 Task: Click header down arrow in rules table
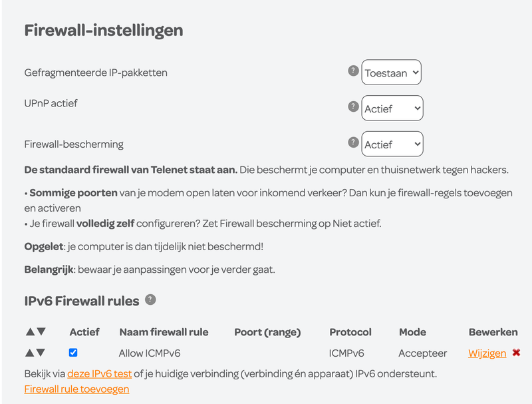41,331
